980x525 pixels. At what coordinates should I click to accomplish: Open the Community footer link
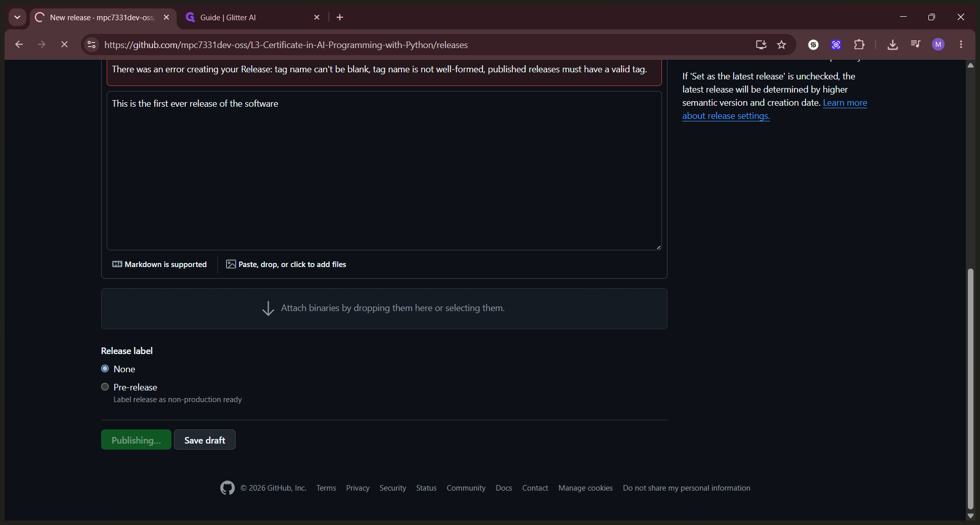[466, 488]
